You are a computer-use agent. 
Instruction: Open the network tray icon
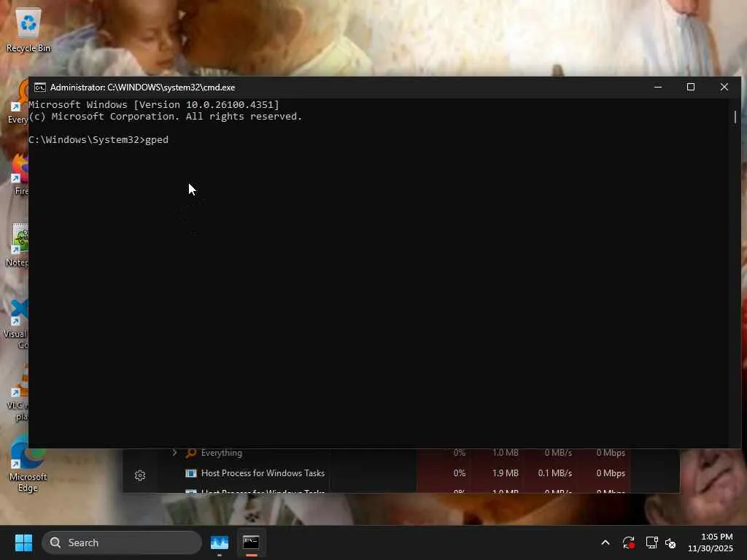coord(651,542)
